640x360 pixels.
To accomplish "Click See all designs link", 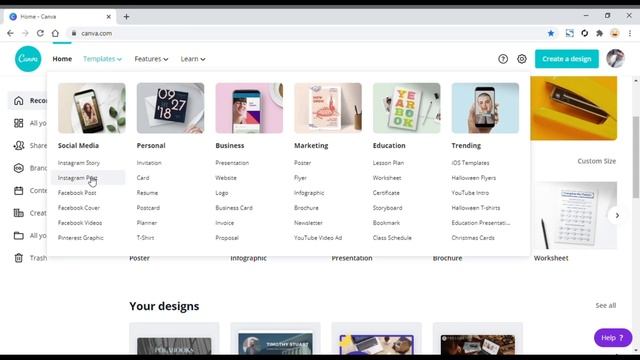I will [x=606, y=305].
